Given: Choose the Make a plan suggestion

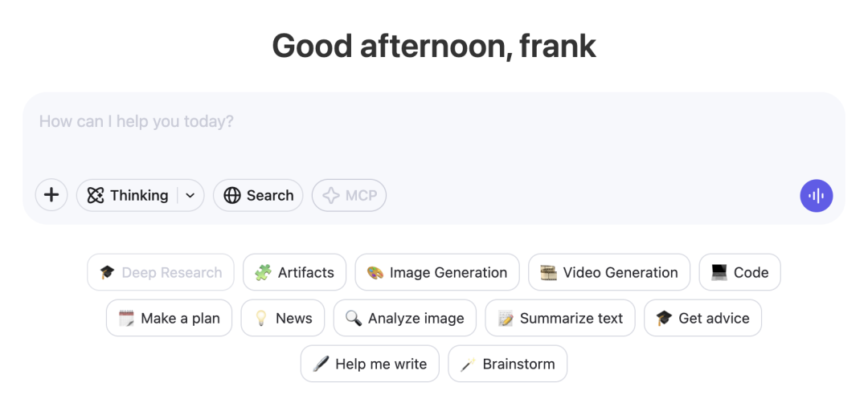Looking at the screenshot, I should (x=169, y=318).
